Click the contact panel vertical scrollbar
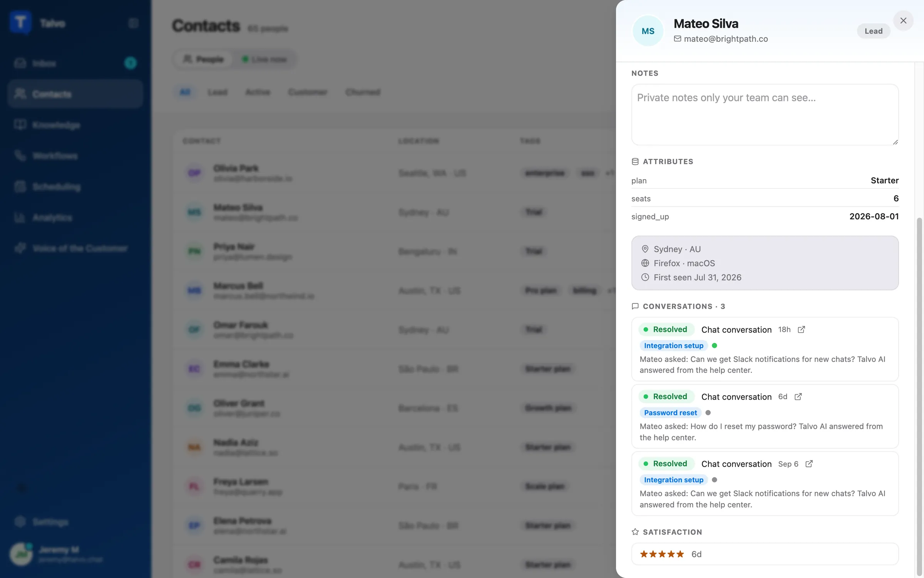This screenshot has width=924, height=578. pos(919,397)
